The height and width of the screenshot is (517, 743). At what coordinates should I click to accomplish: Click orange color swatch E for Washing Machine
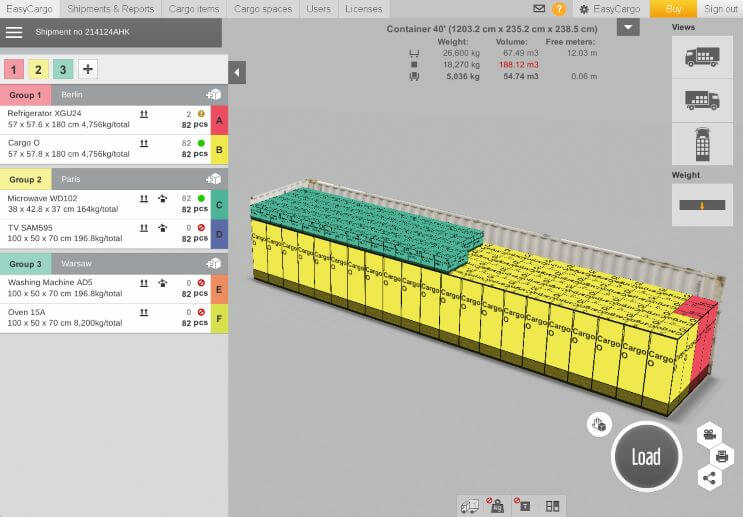click(219, 289)
